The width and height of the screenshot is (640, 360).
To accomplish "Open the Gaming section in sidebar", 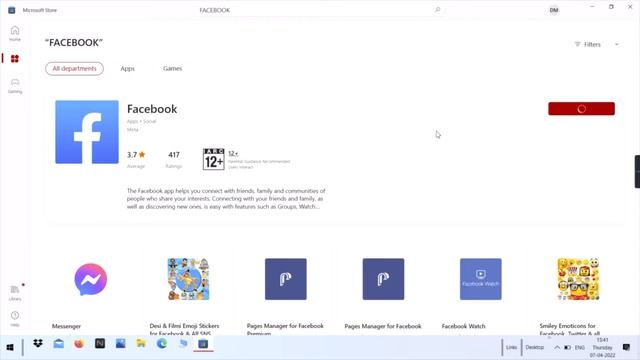I will tap(15, 86).
